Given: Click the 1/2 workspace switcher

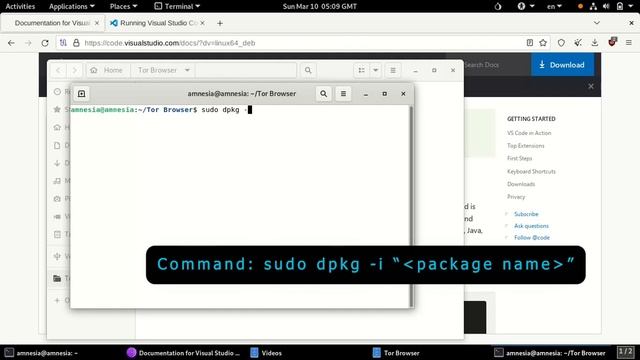Looking at the screenshot, I should coord(625,352).
